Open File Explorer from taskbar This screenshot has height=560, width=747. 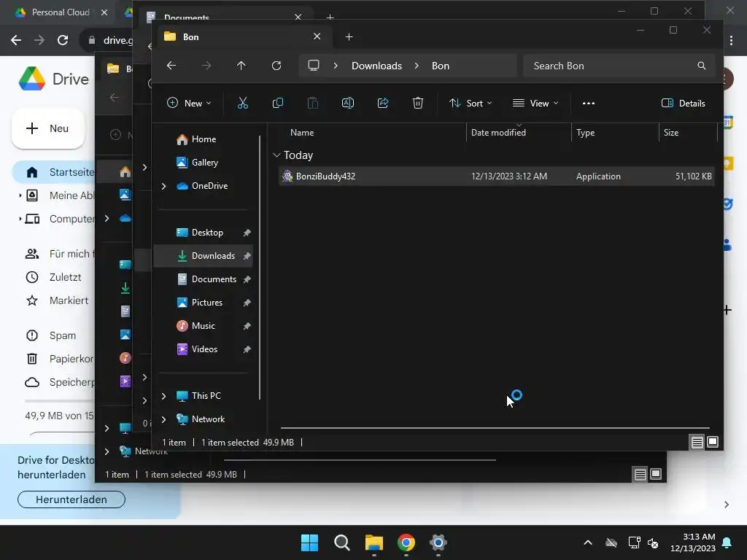374,542
